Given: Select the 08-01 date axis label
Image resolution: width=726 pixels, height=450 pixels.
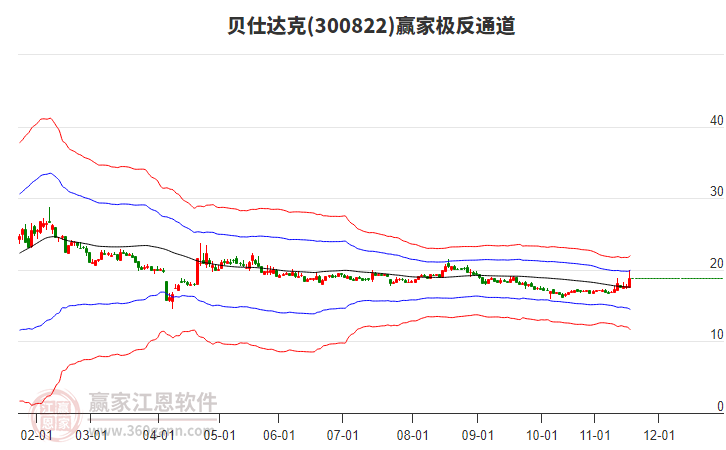Looking at the screenshot, I should [x=413, y=435].
